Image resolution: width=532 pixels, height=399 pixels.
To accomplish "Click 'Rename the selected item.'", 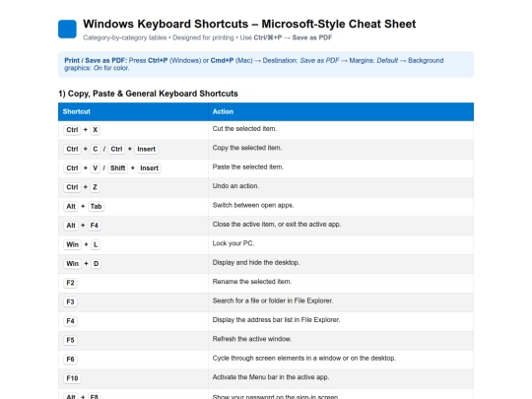I will point(252,282).
